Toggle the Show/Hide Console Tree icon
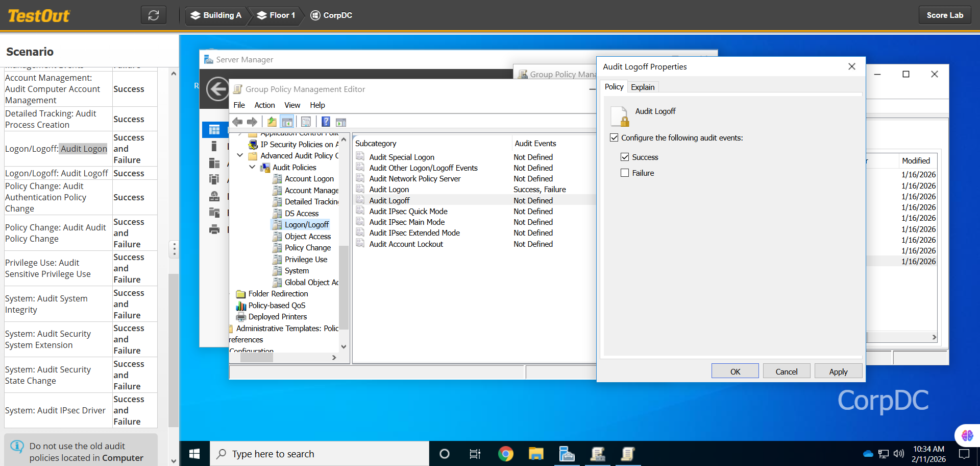This screenshot has height=466, width=980. coord(287,122)
